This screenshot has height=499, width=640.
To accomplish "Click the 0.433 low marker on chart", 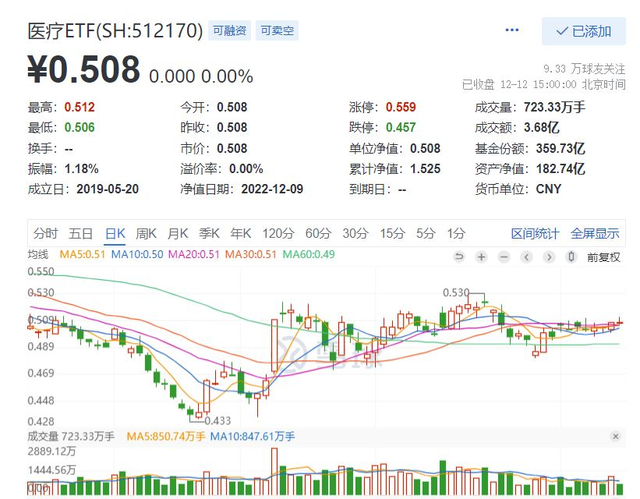I will tap(218, 420).
